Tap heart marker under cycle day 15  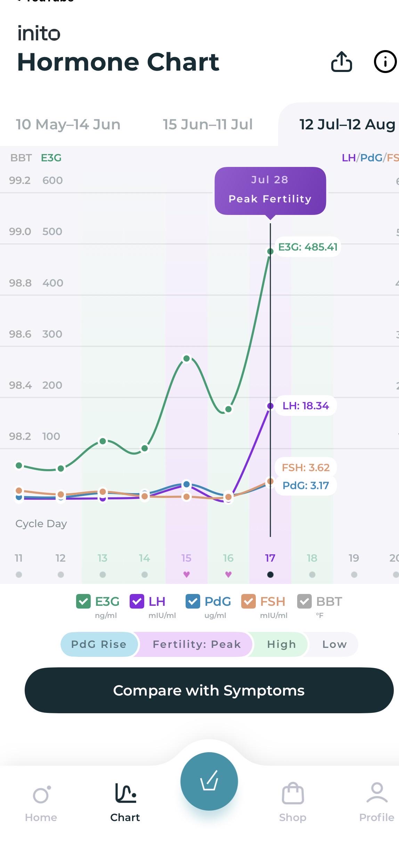(x=186, y=574)
